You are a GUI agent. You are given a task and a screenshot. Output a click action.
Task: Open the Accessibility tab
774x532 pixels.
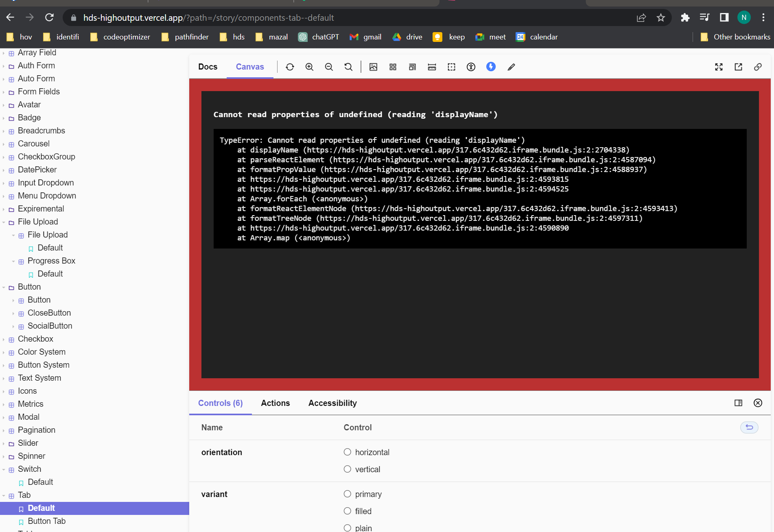click(x=332, y=403)
